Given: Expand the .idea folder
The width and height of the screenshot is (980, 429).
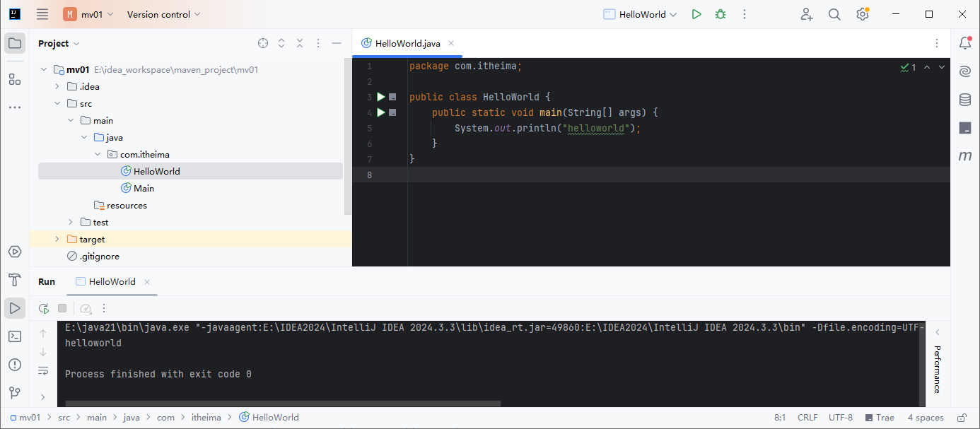Looking at the screenshot, I should click(57, 87).
